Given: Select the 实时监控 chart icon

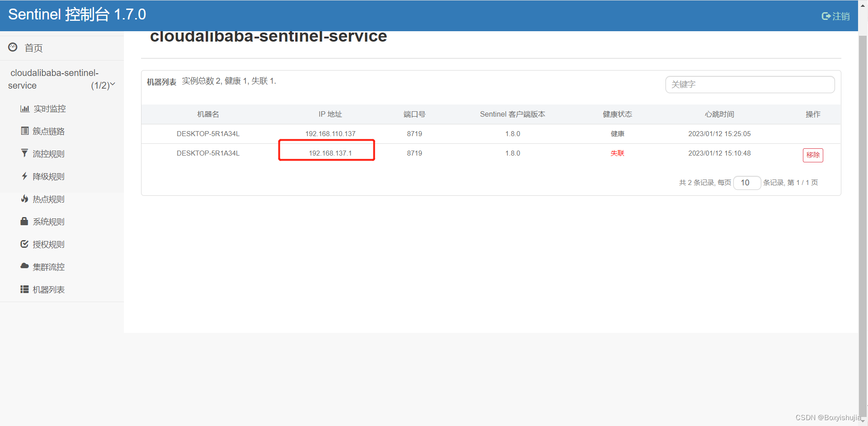Looking at the screenshot, I should 25,108.
